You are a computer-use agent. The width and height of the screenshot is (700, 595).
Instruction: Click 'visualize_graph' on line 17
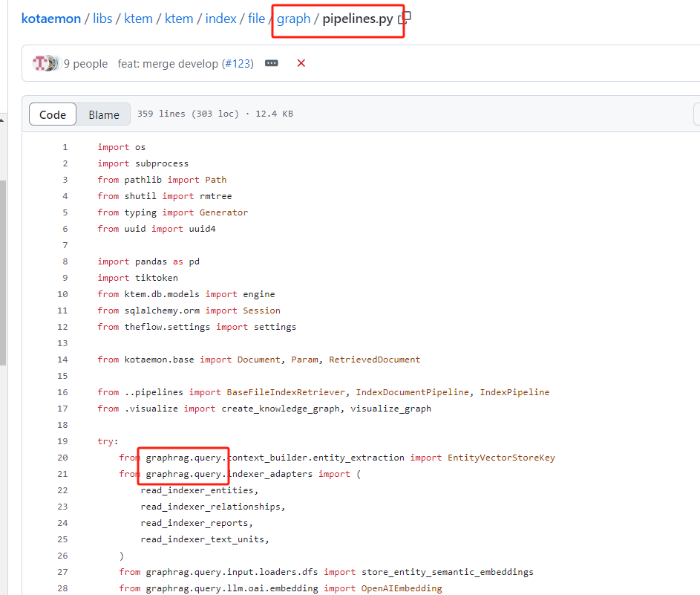pyautogui.click(x=390, y=409)
